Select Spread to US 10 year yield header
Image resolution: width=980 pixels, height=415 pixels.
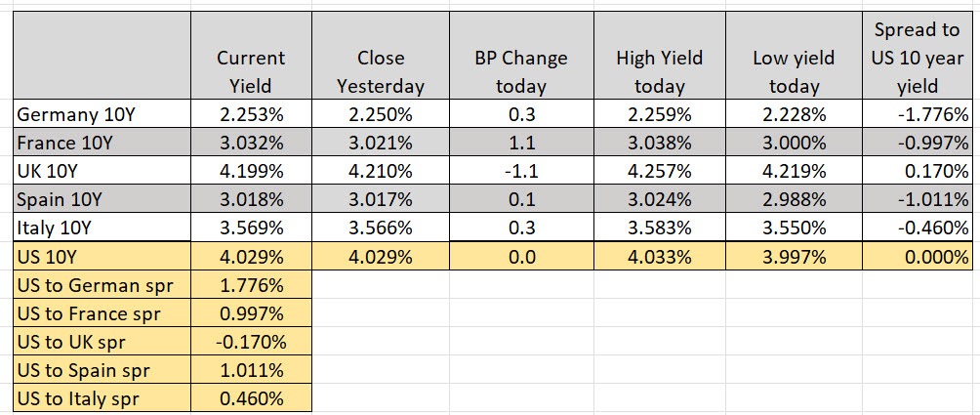pyautogui.click(x=918, y=55)
